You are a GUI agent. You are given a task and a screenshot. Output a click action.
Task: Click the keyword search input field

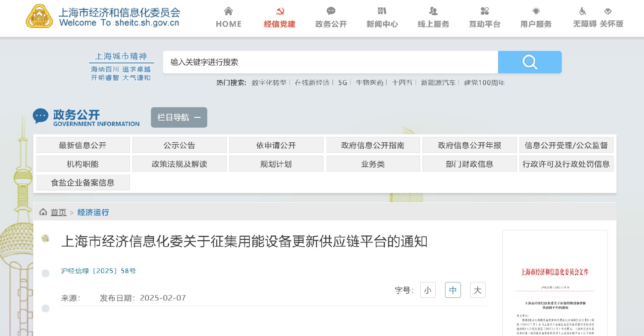click(330, 62)
